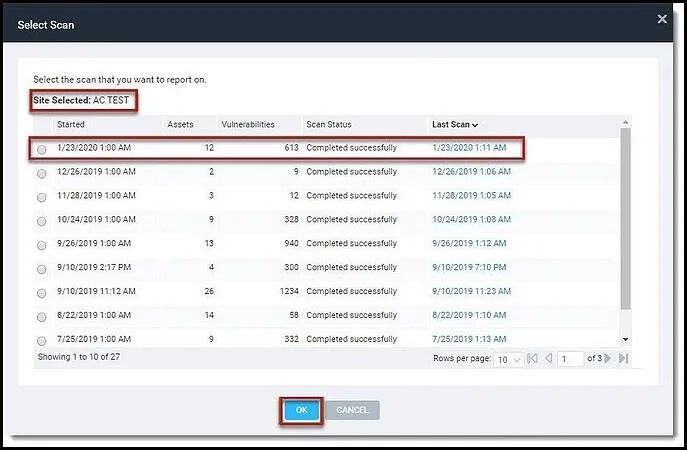Select the 9/26/2019 1:00 AM scan radio button
The width and height of the screenshot is (687, 450).
42,245
